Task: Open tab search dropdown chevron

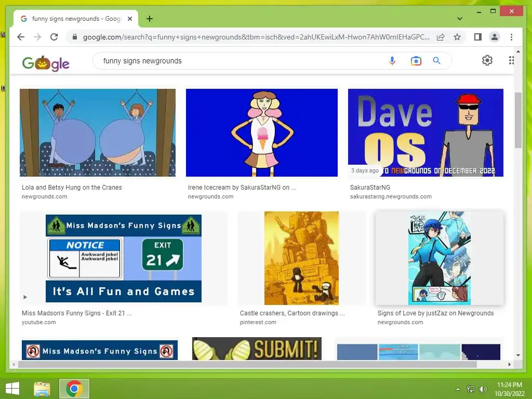Action: click(x=459, y=19)
